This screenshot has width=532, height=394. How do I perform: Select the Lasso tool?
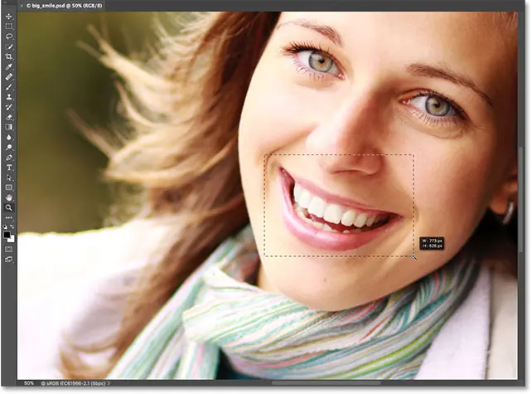click(9, 36)
